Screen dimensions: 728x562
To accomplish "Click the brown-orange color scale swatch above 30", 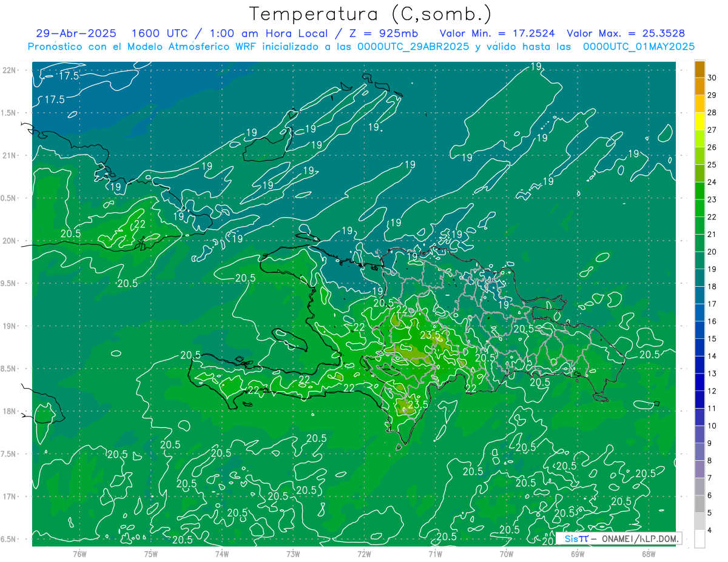I will [x=699, y=69].
